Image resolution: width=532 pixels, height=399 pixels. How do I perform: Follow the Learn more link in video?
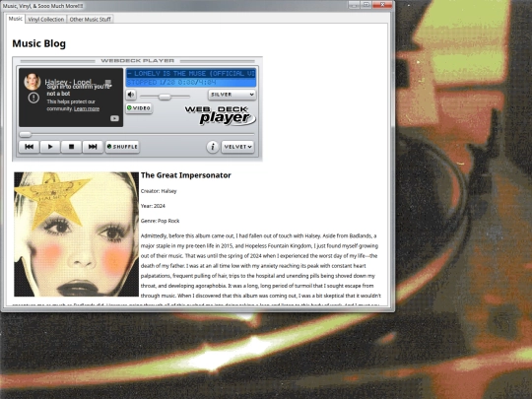pyautogui.click(x=87, y=109)
